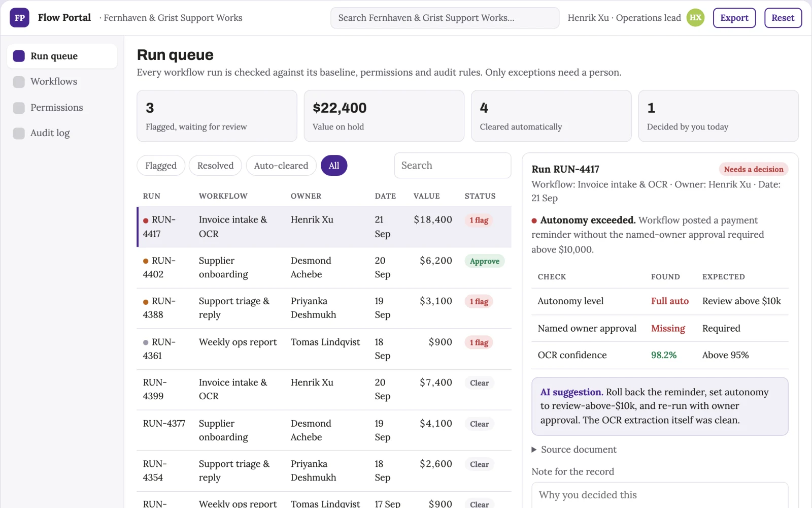Screen dimensions: 812x508
Task: Click the Approve status on RUN-4402
Action: (485, 261)
